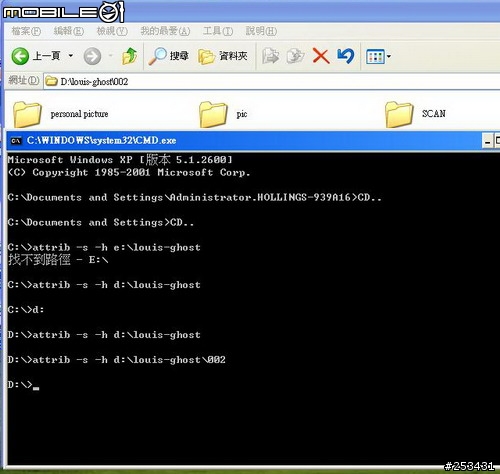Image resolution: width=500 pixels, height=474 pixels.
Task: Click the Move To folder toolbar icon
Action: 270,56
